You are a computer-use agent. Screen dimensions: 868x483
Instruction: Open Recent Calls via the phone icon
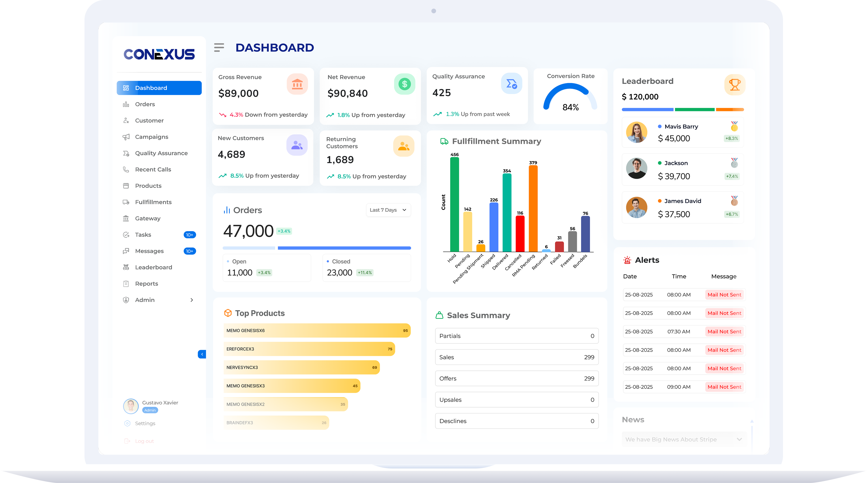point(126,169)
